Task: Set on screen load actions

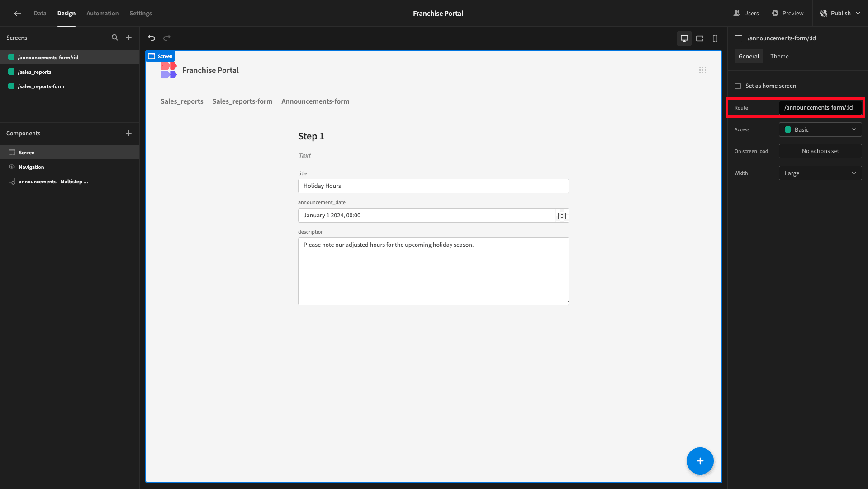Action: tap(820, 152)
